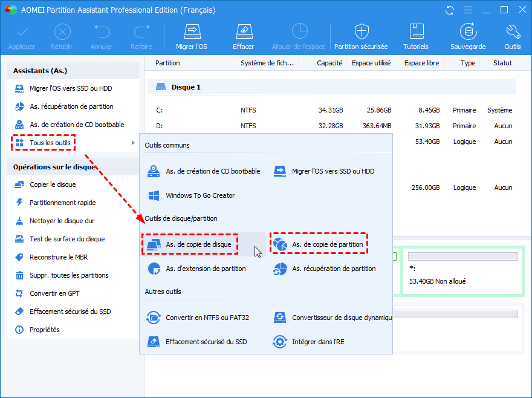Open the Tutoriels toolbar item
This screenshot has width=532, height=398.
pos(416,38)
